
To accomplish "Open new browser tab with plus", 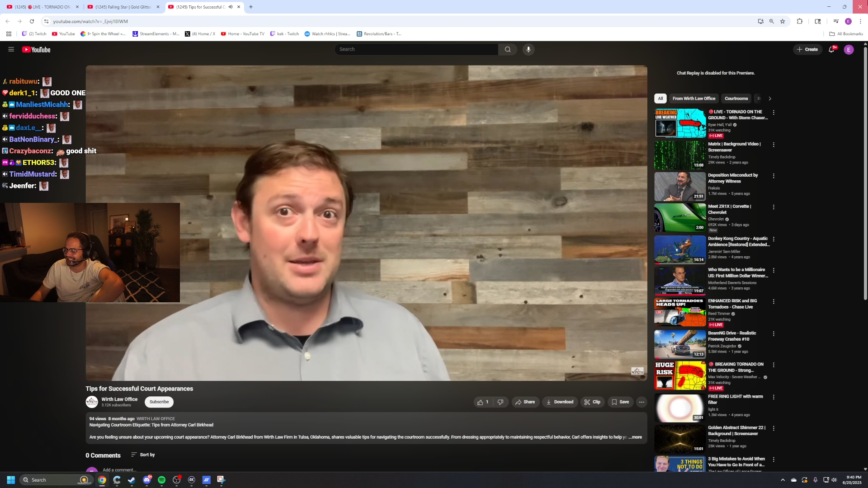I will (251, 7).
